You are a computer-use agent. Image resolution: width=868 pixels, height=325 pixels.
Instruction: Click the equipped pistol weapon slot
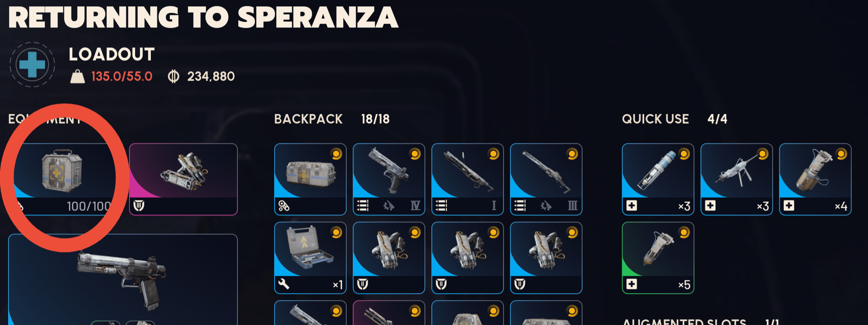(123, 279)
